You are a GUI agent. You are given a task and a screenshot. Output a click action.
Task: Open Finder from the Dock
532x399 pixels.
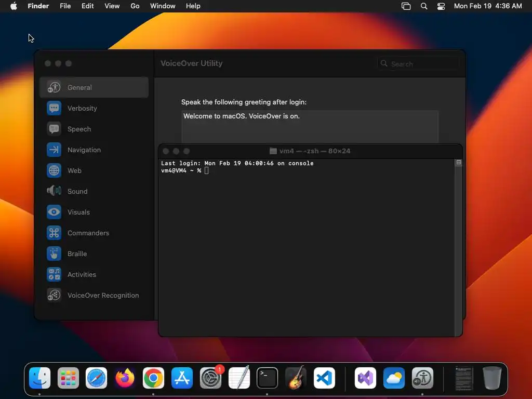(x=39, y=378)
